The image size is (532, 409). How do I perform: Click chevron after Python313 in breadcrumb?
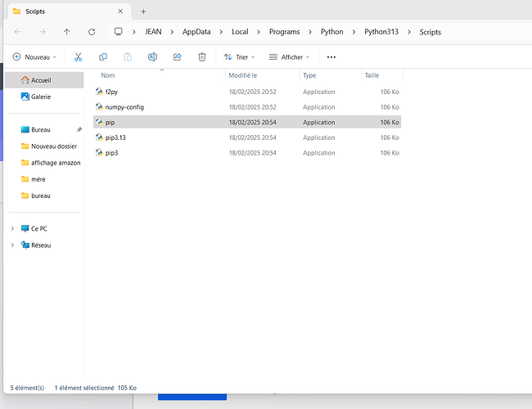point(409,32)
